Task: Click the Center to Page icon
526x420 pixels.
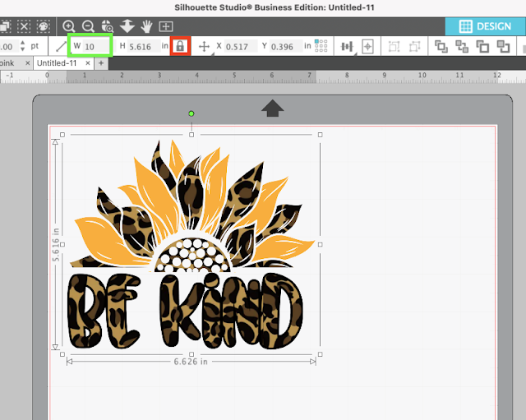Action: [367, 46]
